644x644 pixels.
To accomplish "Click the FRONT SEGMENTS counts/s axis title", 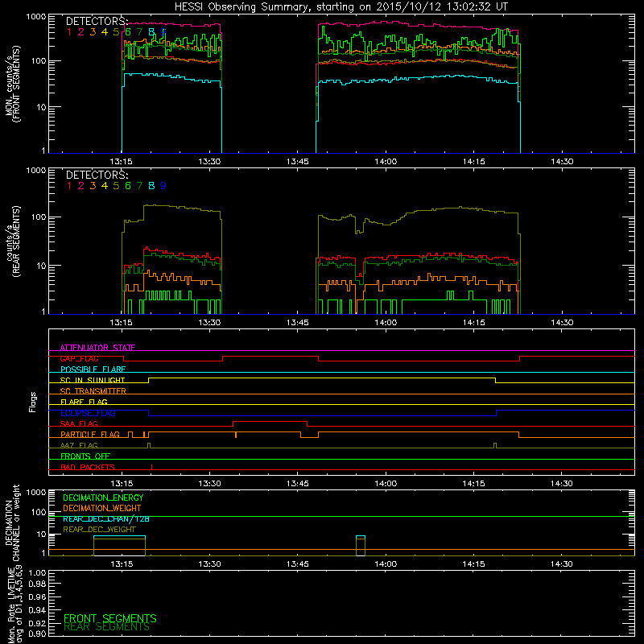I will point(12,84).
